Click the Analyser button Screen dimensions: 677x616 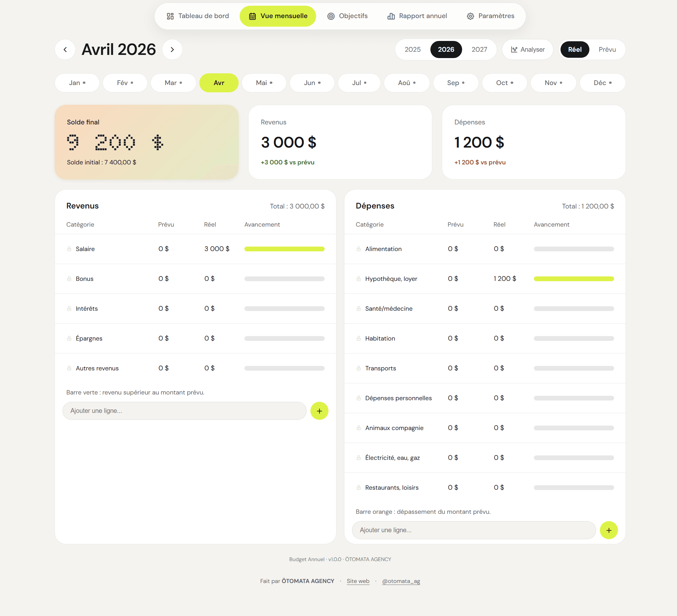[x=528, y=50]
